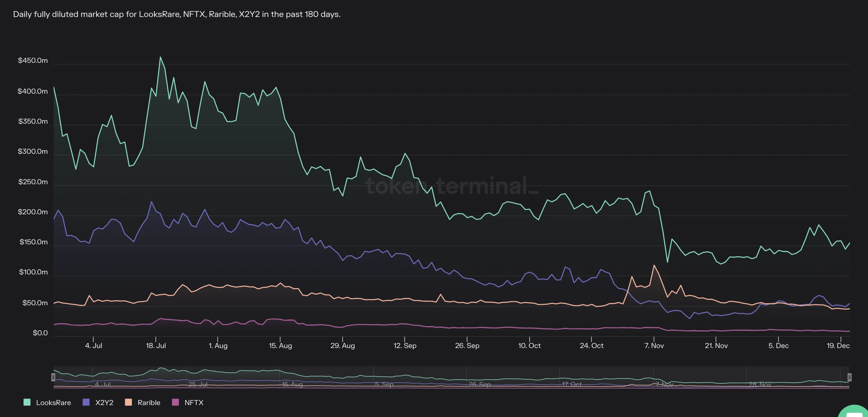This screenshot has width=868, height=417.
Task: Click the $0.0 y-axis label
Action: pos(40,333)
